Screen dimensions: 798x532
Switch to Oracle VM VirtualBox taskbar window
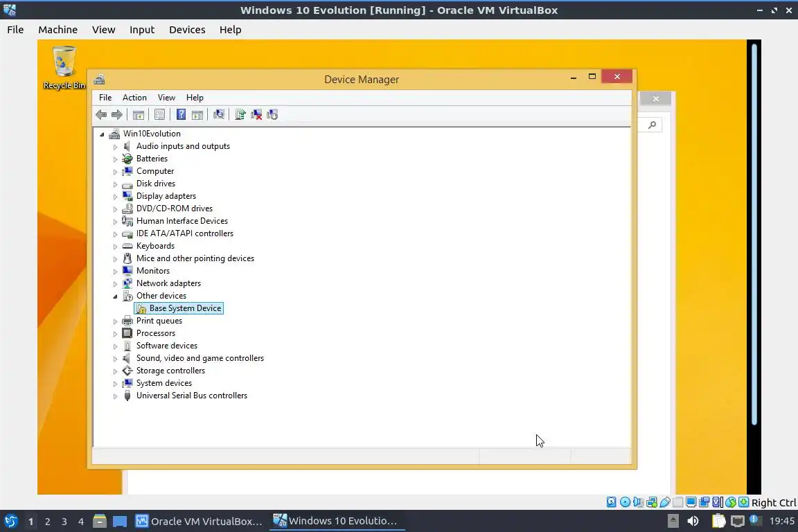199,522
